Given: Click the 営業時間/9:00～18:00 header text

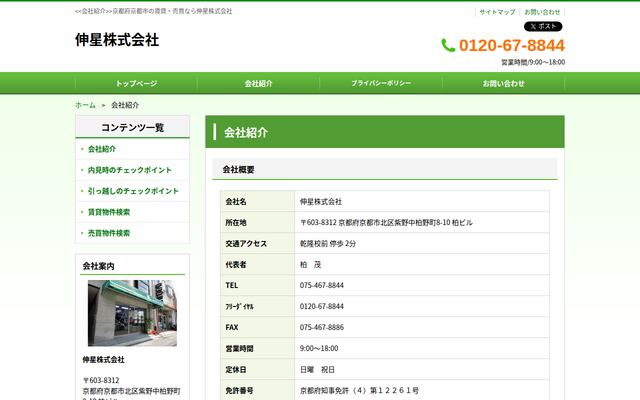Looking at the screenshot, I should 533,62.
